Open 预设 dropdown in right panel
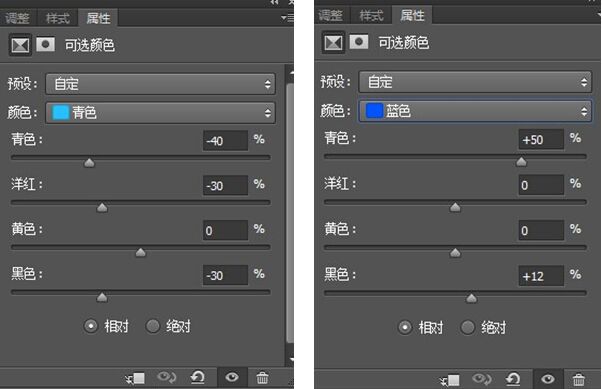This screenshot has height=389, width=602. (475, 82)
